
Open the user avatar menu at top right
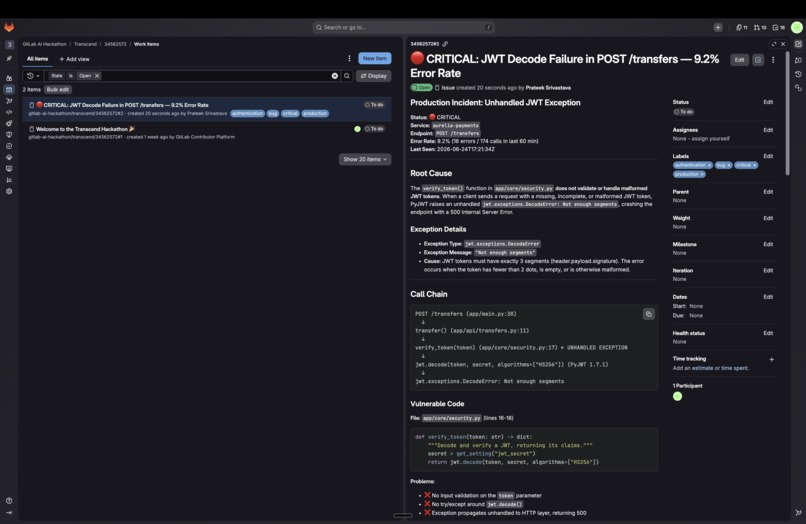pos(797,27)
